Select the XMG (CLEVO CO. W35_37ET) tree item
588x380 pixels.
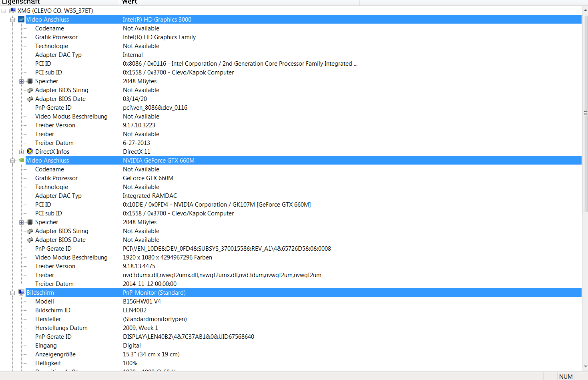point(55,11)
